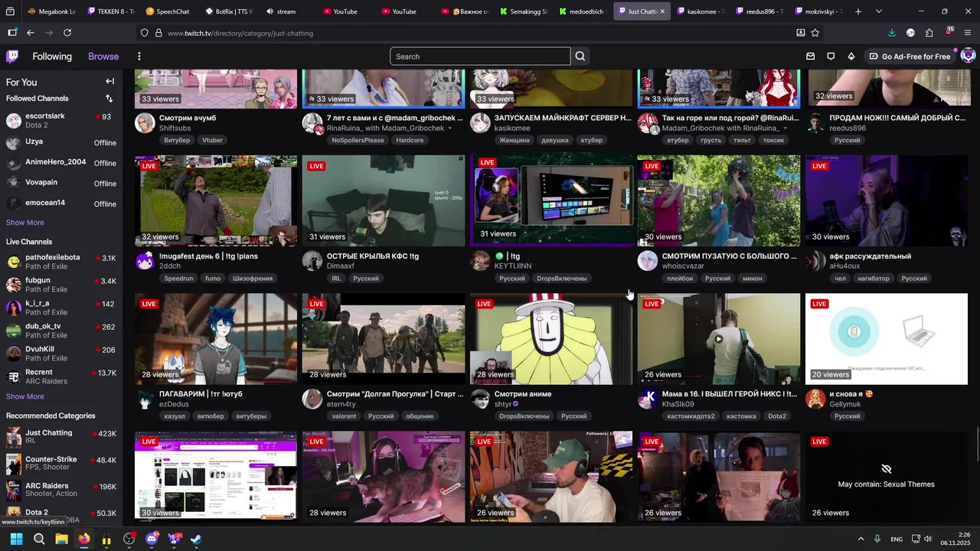
Task: Open Recrent channel in sidebar
Action: [61, 377]
